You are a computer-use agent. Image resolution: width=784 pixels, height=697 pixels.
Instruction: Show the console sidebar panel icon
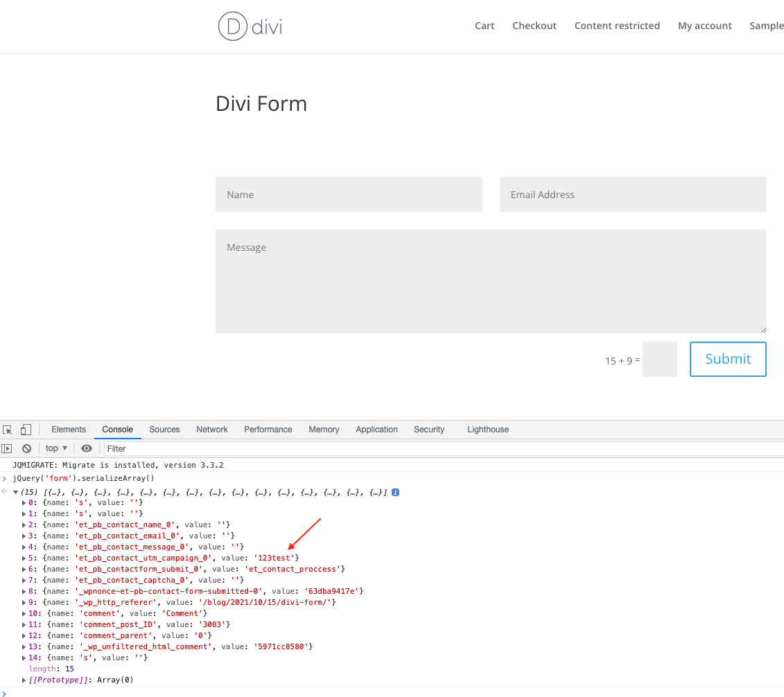7,448
